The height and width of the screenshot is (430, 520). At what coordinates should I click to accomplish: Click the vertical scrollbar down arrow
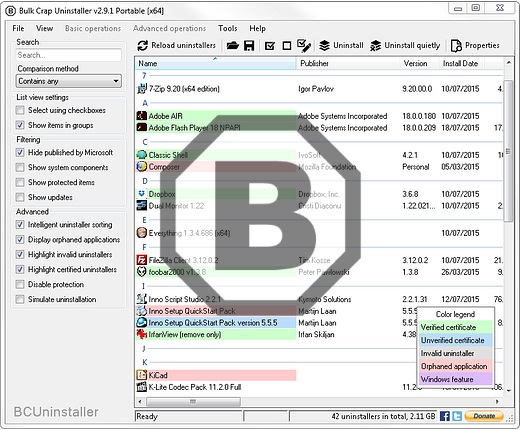tap(509, 390)
